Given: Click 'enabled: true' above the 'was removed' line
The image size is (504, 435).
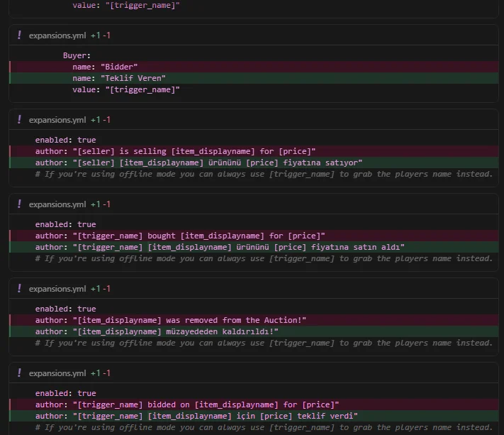Looking at the screenshot, I should pos(66,309).
